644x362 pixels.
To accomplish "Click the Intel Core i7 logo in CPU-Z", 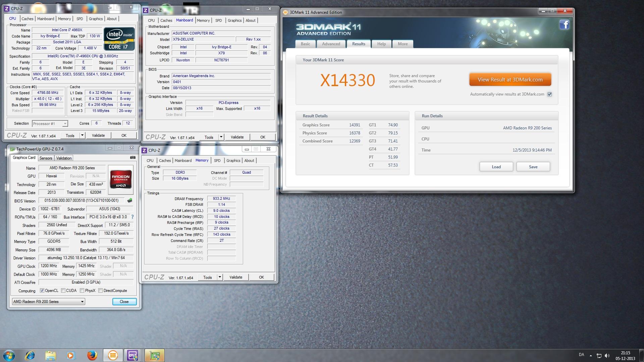I will (x=119, y=39).
